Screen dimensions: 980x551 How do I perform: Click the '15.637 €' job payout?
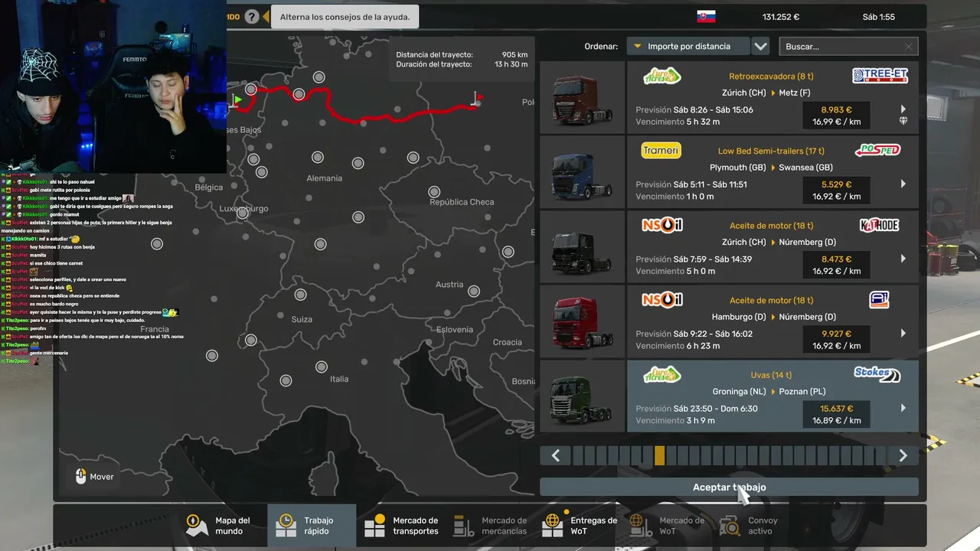click(x=836, y=409)
